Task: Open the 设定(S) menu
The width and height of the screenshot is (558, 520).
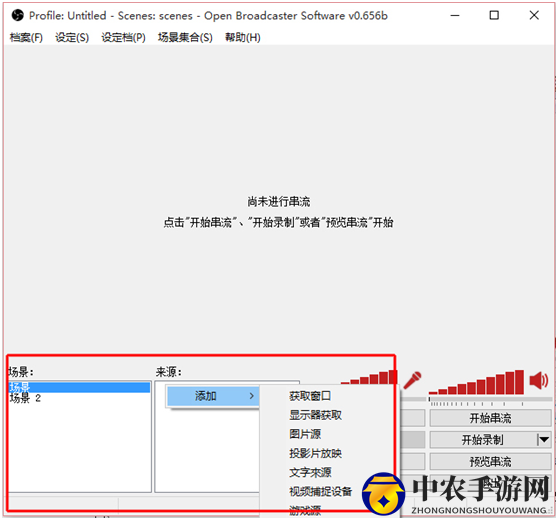Action: (72, 37)
